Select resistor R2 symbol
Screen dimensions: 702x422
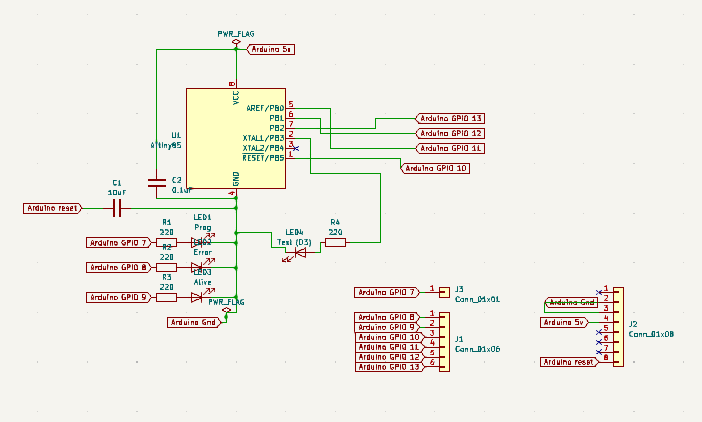pos(167,268)
